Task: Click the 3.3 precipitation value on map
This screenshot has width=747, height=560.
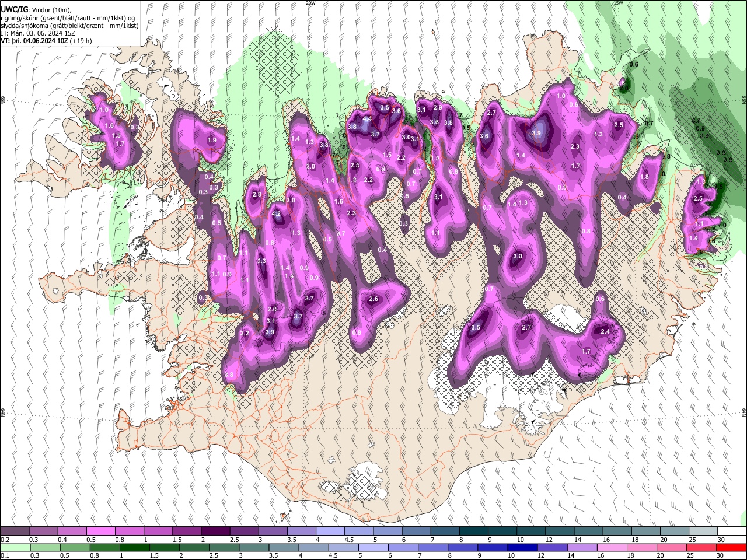Action: [x=261, y=261]
